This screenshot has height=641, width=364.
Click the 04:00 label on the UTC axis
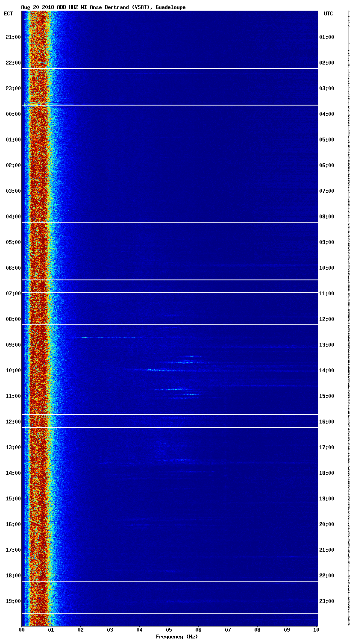[x=327, y=114]
